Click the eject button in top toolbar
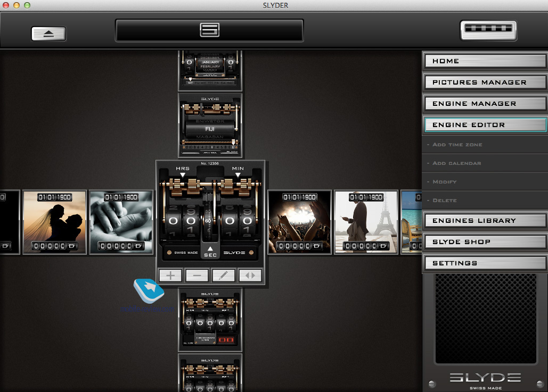 click(48, 34)
